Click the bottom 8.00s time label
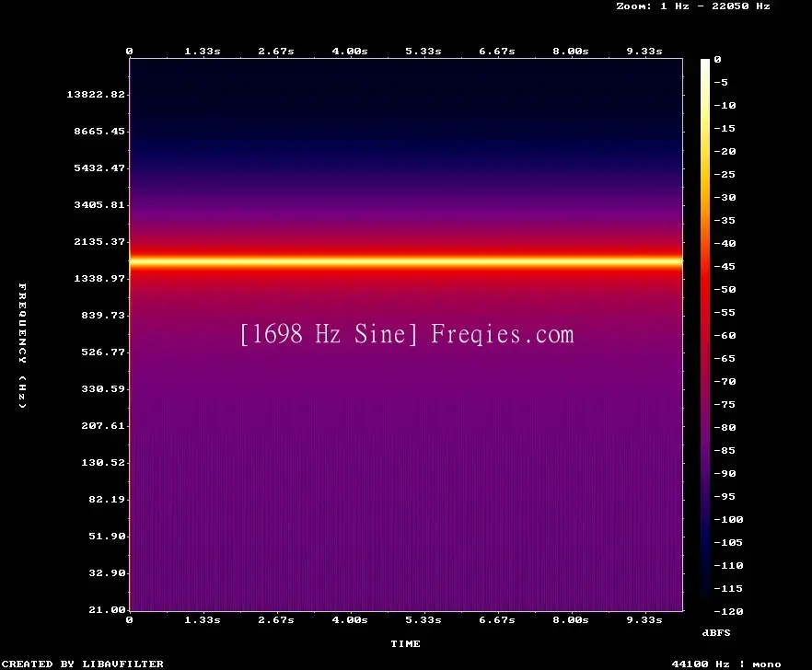Image resolution: width=812 pixels, height=670 pixels. tap(570, 619)
